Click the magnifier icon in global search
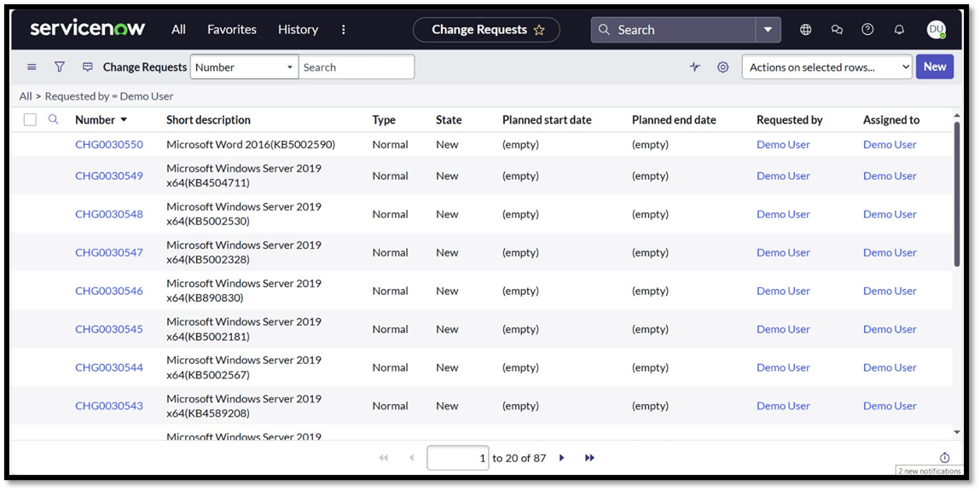Image resolution: width=980 pixels, height=491 pixels. coord(604,29)
